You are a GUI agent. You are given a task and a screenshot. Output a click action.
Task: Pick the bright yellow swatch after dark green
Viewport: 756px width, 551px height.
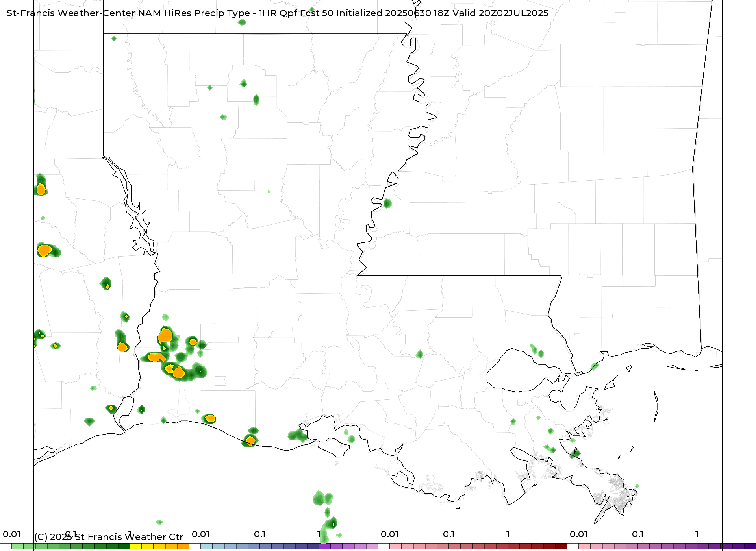136,546
